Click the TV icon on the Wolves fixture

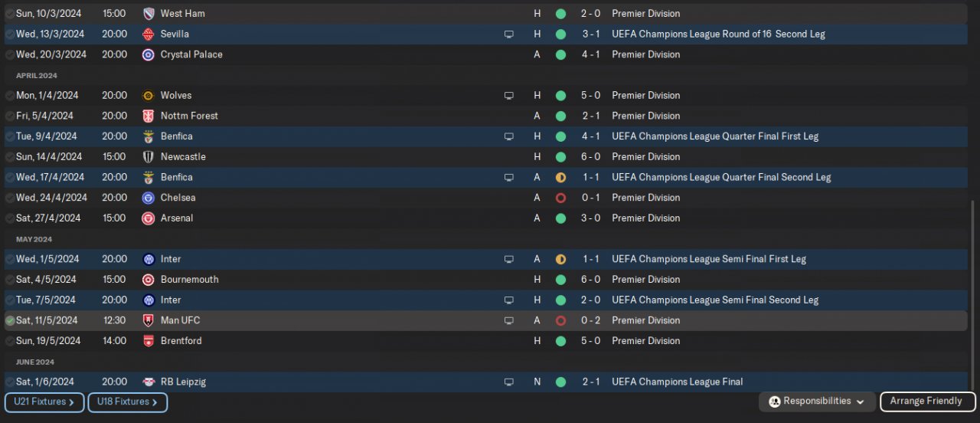click(508, 96)
